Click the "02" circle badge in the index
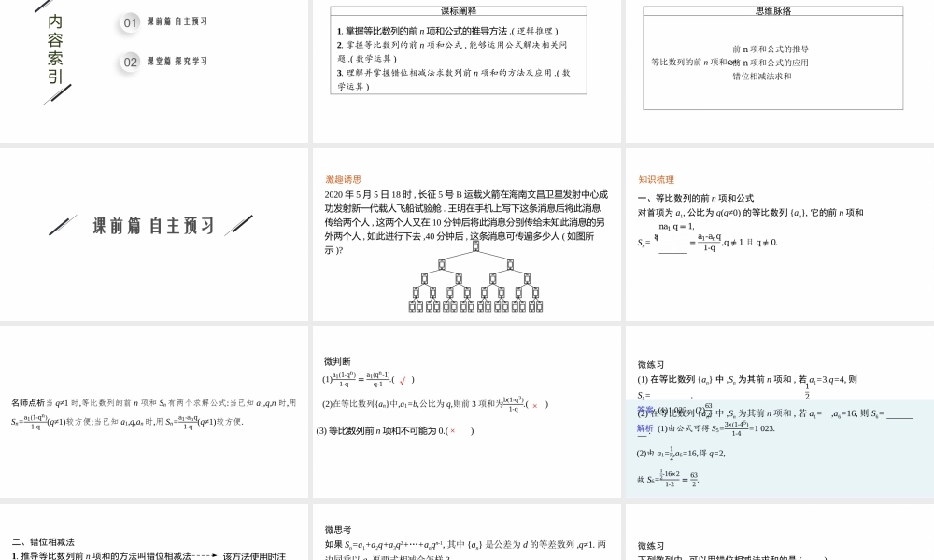The width and height of the screenshot is (934, 560). (x=131, y=63)
